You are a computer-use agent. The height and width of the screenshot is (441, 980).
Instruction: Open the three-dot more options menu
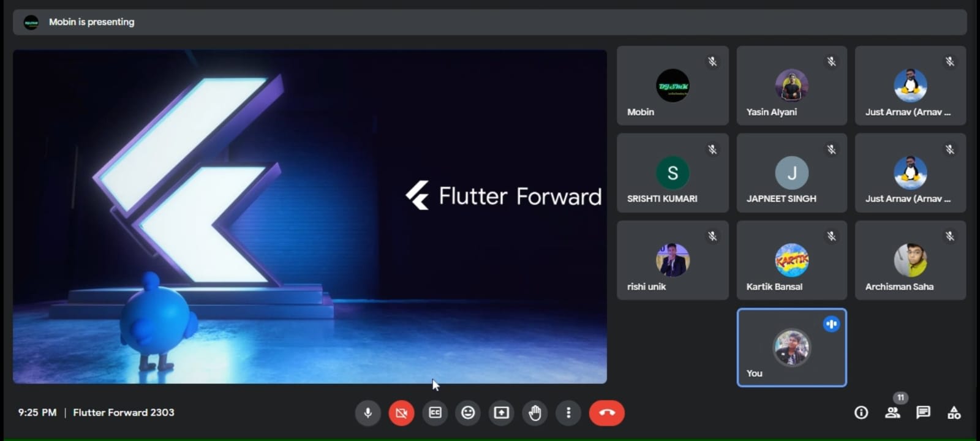[x=568, y=413]
